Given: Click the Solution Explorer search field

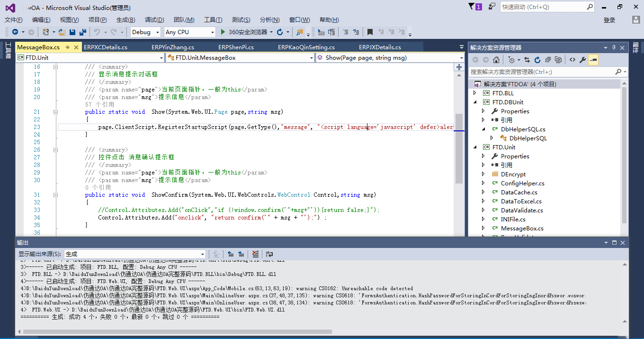Looking at the screenshot, I should click(548, 72).
